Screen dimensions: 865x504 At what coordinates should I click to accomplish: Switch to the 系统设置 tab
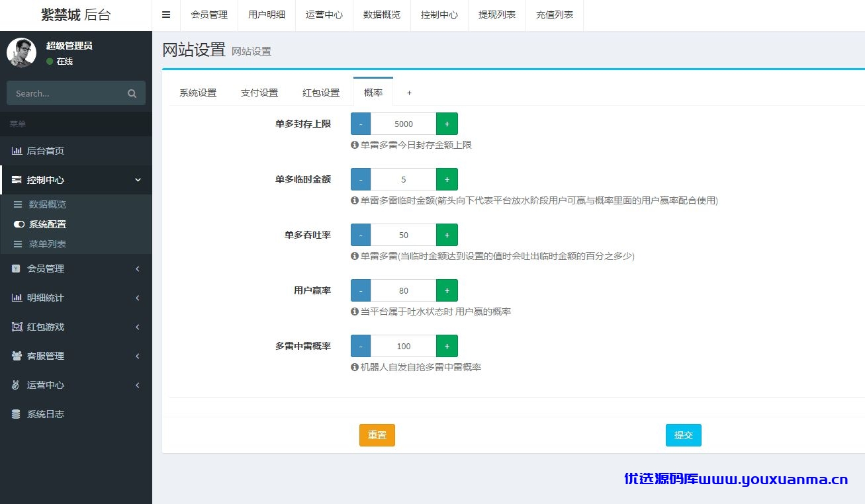pyautogui.click(x=198, y=93)
